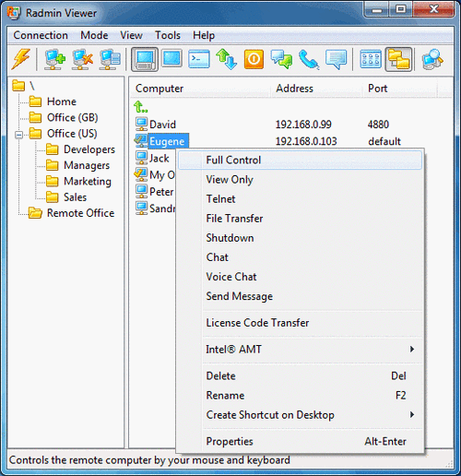Screen dimensions: 461x476
Task: Expand Create Shortcut on Desktop submenu
Action: click(x=412, y=414)
